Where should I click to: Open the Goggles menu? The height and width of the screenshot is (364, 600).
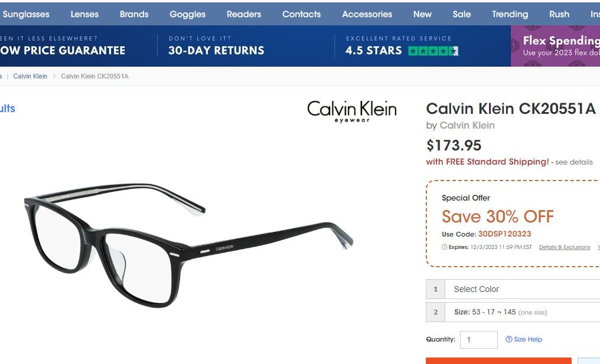click(x=187, y=14)
